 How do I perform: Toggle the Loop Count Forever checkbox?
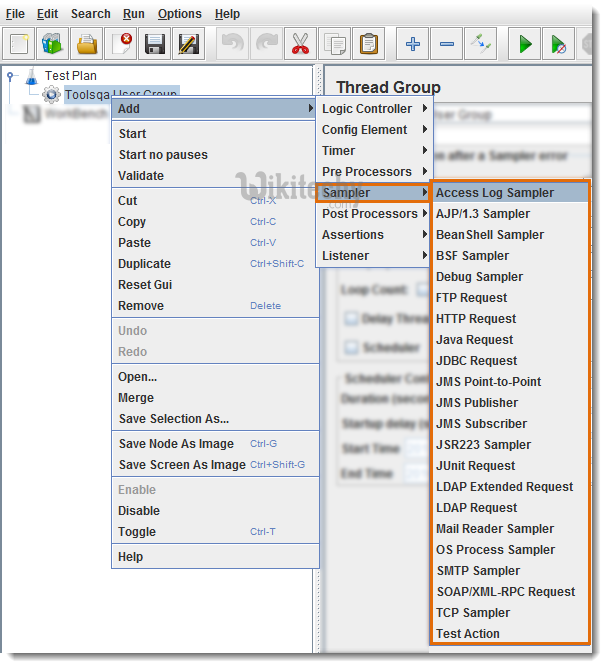422,290
